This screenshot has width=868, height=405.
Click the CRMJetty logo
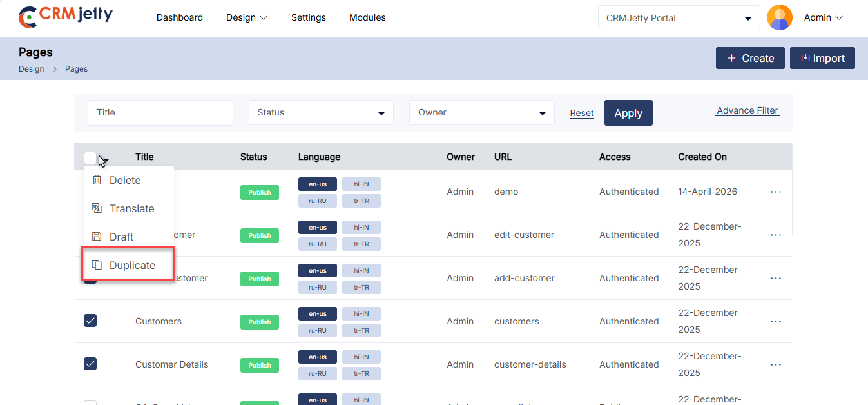coord(66,17)
